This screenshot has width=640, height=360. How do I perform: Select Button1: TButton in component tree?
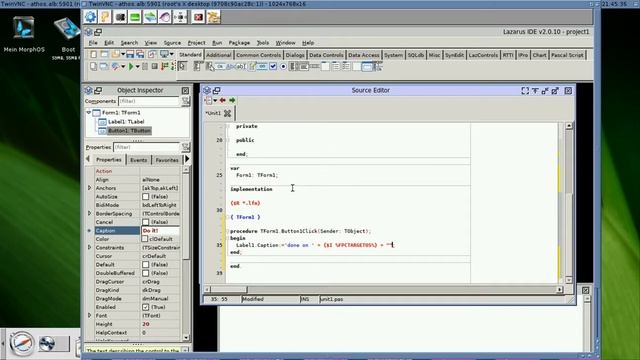pyautogui.click(x=129, y=131)
